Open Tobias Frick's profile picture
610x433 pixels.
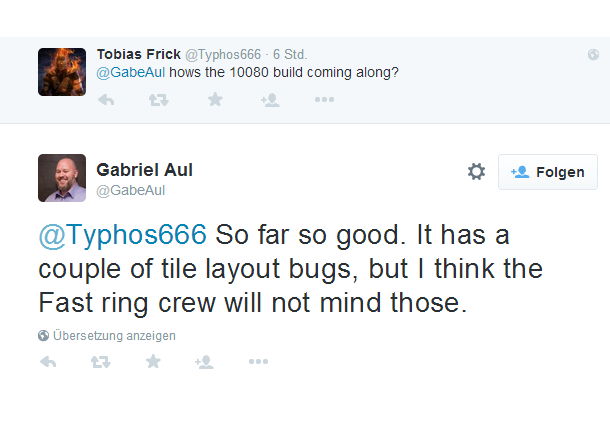[62, 72]
